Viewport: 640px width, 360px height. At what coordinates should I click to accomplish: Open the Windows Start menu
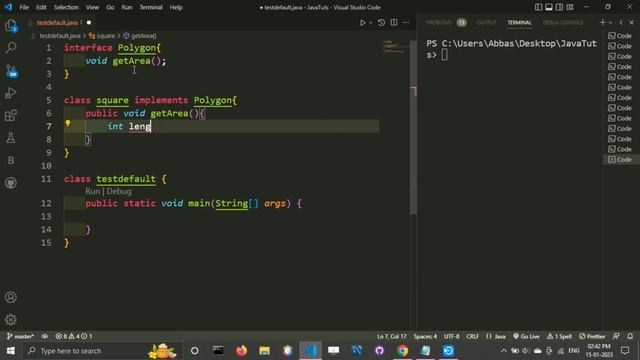[x=11, y=351]
